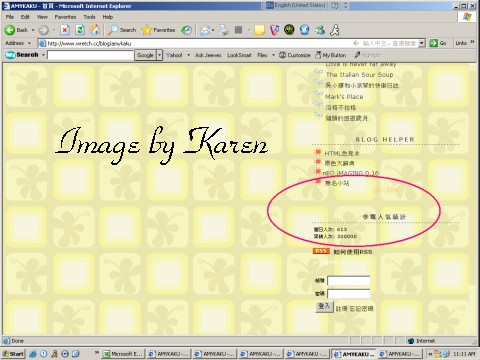Viewport: 480px width, 360px height.
Task: Click the black circular toolbar icon
Action: (289, 30)
